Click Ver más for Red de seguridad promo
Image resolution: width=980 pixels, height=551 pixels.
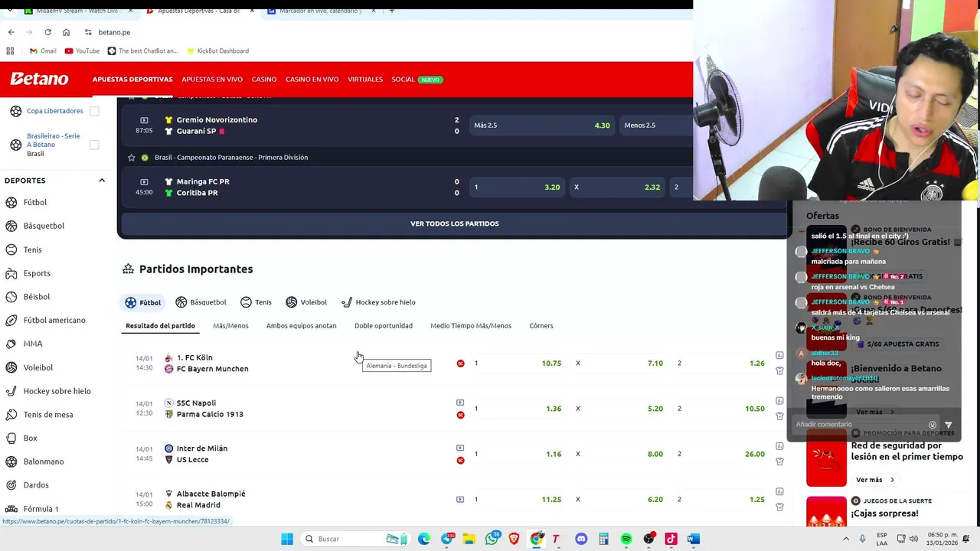874,480
